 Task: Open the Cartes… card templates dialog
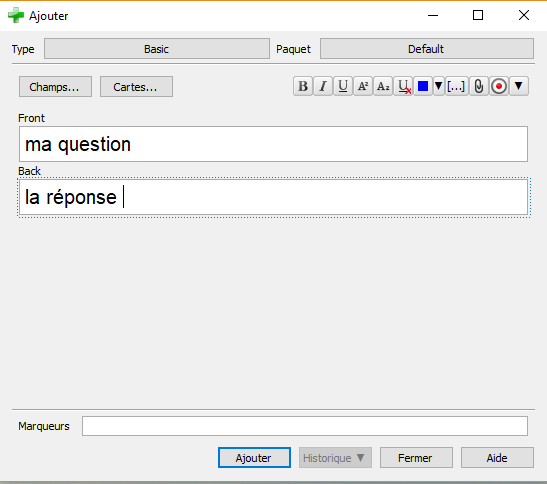coord(136,87)
